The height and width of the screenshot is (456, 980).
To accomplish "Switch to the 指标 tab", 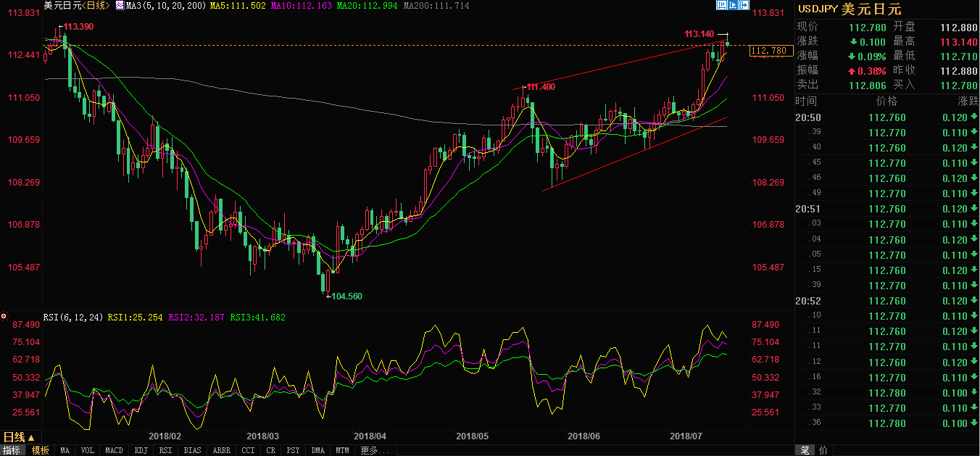I will pos(12,450).
